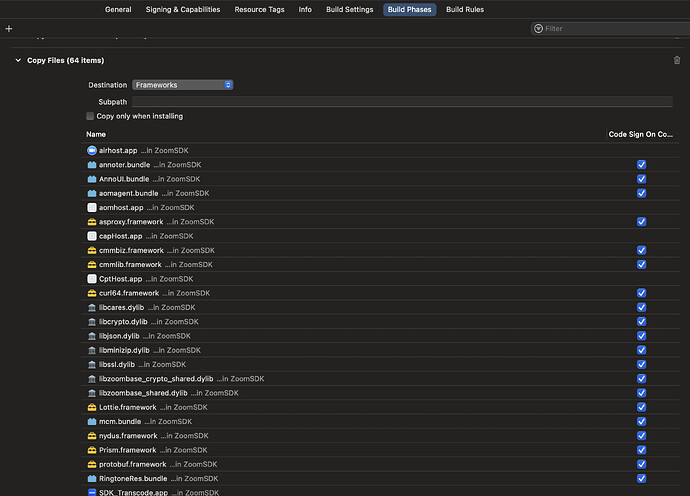Uncheck code sign for libzoombase_shared.dylib

[641, 393]
